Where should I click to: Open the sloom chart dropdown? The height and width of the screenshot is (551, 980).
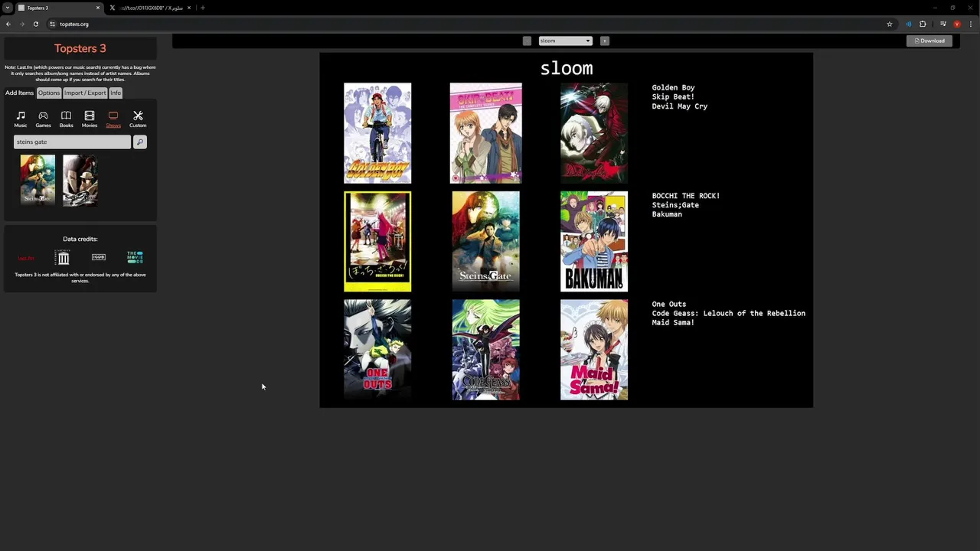565,41
